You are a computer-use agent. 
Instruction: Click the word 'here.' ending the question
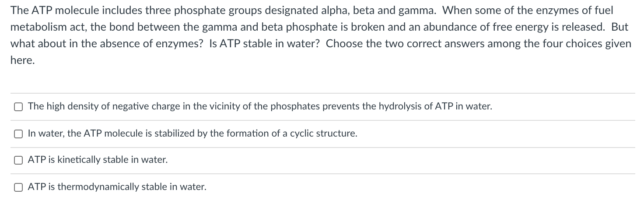click(22, 60)
